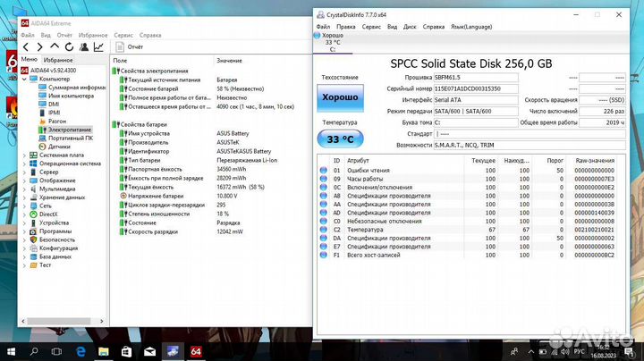Select the Тест tree item

tap(40, 265)
